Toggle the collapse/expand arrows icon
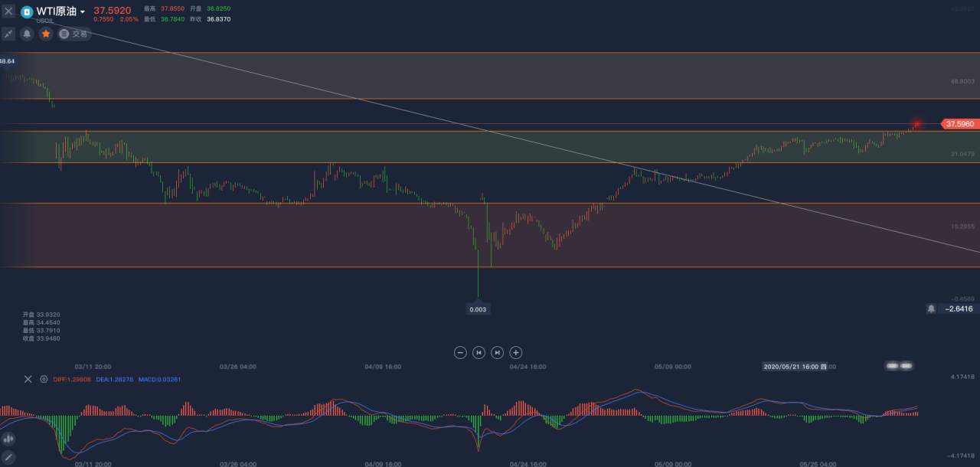 [8, 34]
